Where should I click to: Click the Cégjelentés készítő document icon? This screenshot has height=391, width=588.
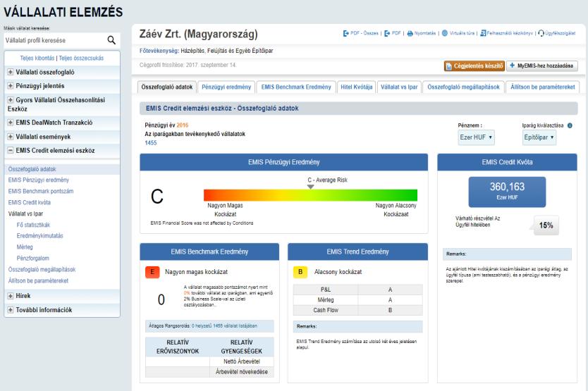click(448, 66)
